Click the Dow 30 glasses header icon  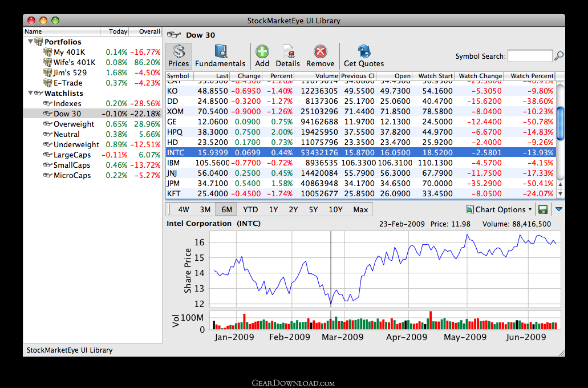point(173,35)
